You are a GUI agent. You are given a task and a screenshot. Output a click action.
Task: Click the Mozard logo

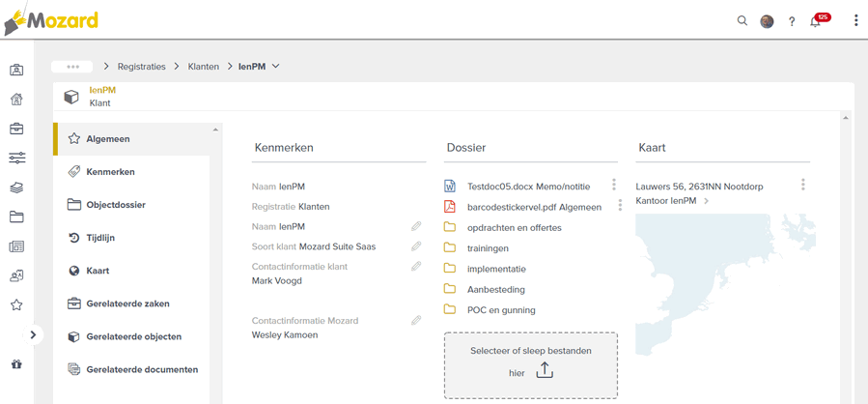click(51, 21)
